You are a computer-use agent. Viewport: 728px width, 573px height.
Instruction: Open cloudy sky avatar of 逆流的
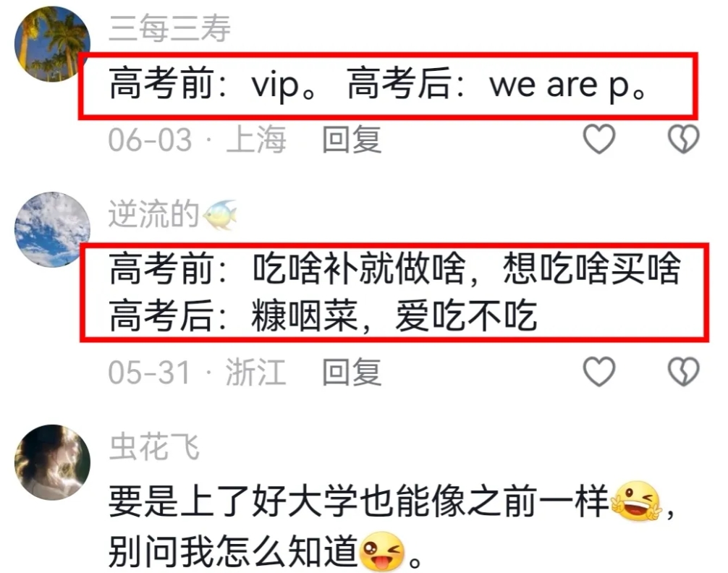click(52, 230)
